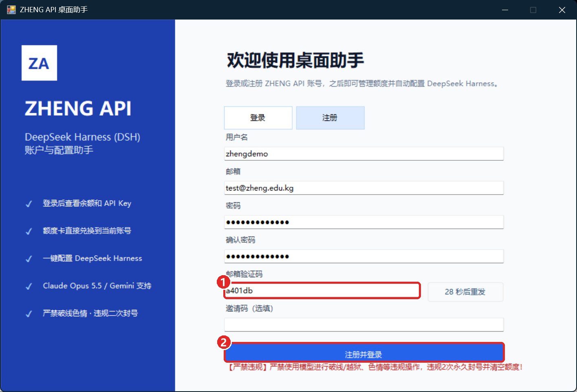The image size is (577, 392).
Task: Select the 注册 tab
Action: 330,118
